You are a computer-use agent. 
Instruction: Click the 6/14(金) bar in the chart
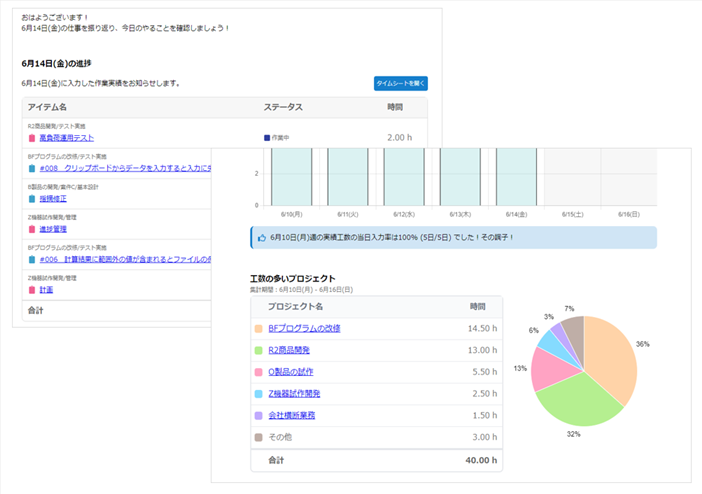coord(517,177)
